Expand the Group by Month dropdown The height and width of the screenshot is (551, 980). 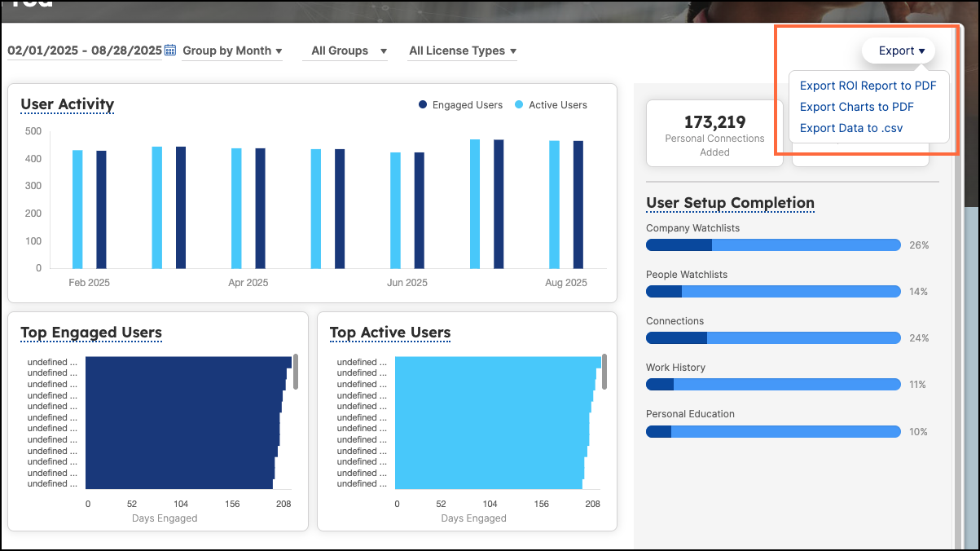point(231,51)
